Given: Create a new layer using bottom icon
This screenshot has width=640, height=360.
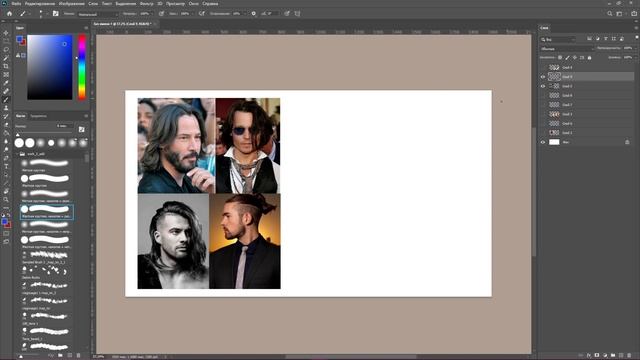Looking at the screenshot, I should tap(621, 356).
